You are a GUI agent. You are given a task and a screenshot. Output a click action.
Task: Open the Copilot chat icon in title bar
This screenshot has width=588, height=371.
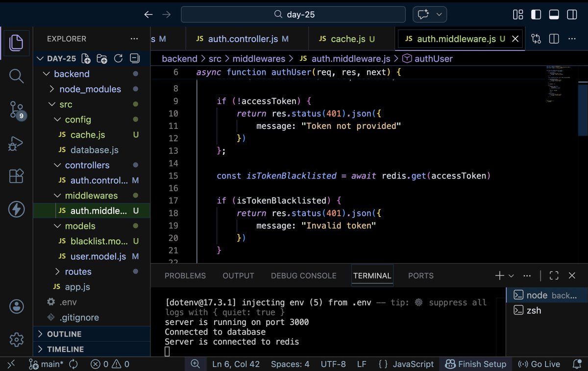click(423, 15)
